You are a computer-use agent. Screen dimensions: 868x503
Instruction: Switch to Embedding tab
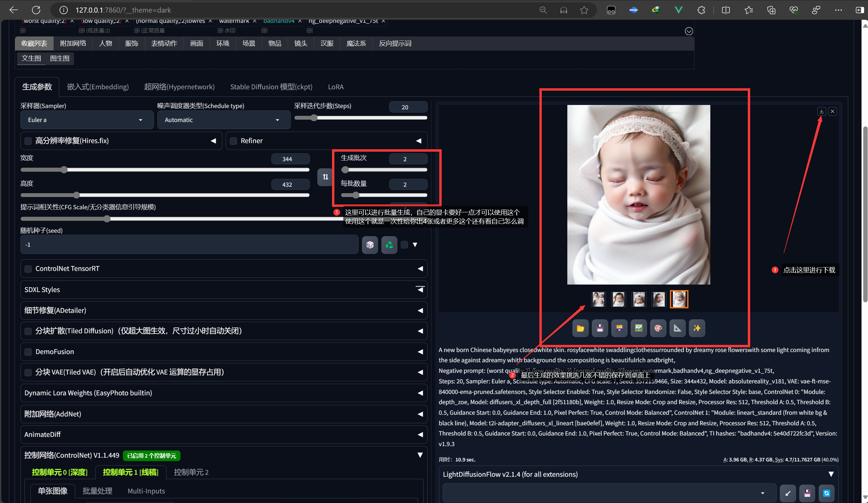click(x=98, y=87)
